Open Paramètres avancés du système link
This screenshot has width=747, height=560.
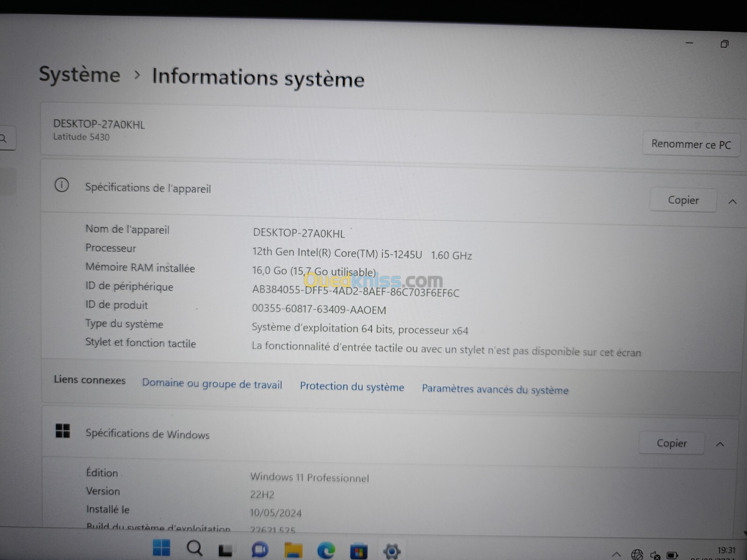[495, 389]
